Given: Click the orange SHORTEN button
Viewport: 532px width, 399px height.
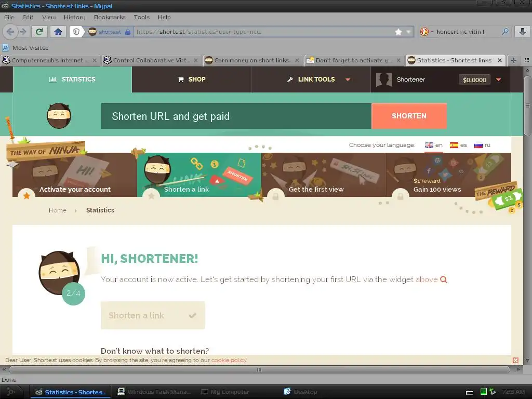Looking at the screenshot, I should (409, 116).
